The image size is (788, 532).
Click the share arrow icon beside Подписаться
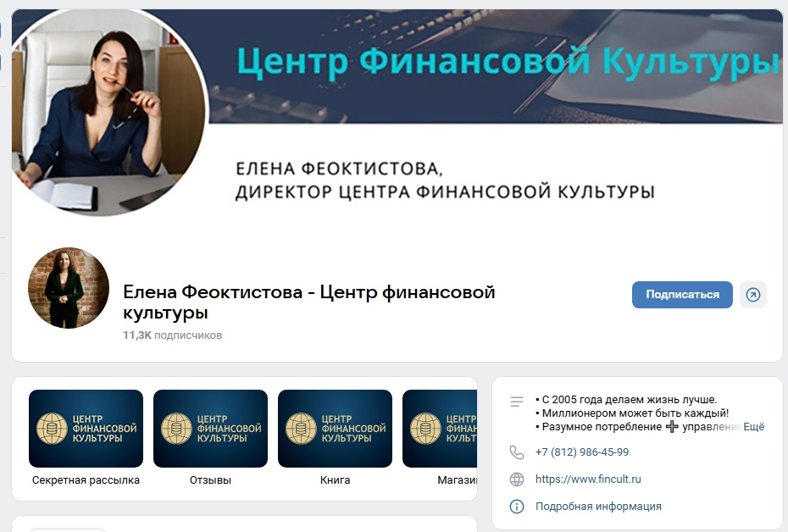point(752,295)
